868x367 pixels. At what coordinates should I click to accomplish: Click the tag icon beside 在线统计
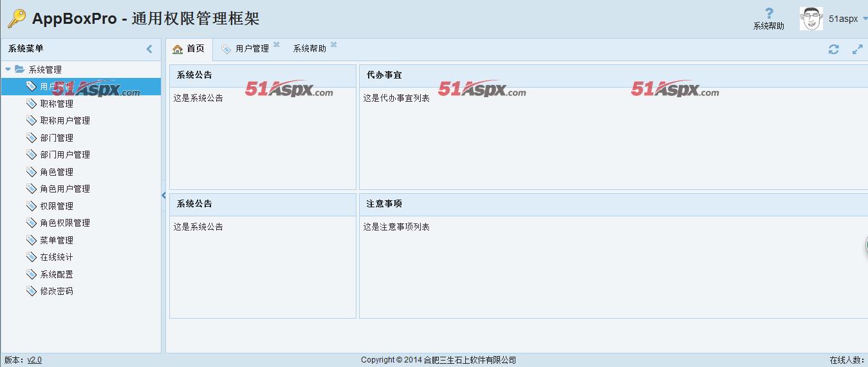click(x=32, y=257)
